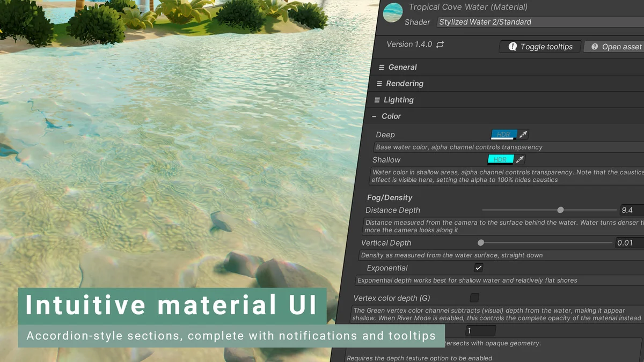The height and width of the screenshot is (362, 644).
Task: Click the numeric field showing 1
Action: pos(480,331)
